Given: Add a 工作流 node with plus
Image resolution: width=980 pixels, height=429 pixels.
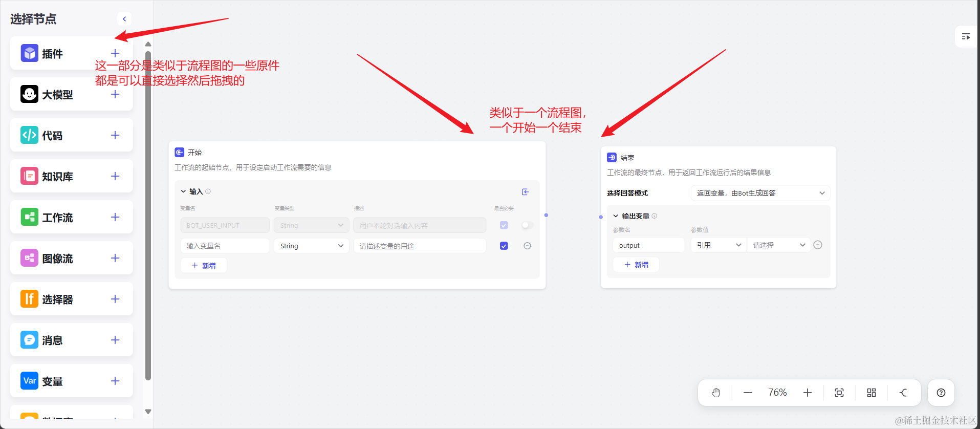Looking at the screenshot, I should point(115,217).
